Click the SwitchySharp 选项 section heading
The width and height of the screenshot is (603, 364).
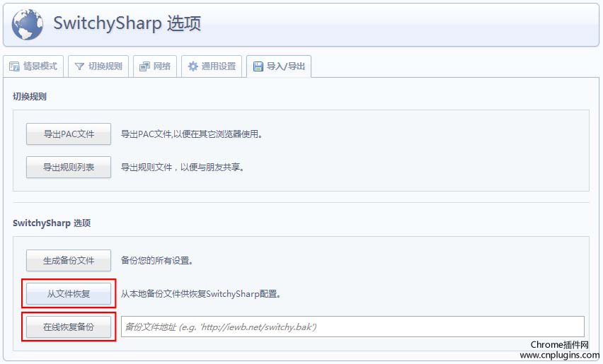click(x=52, y=223)
